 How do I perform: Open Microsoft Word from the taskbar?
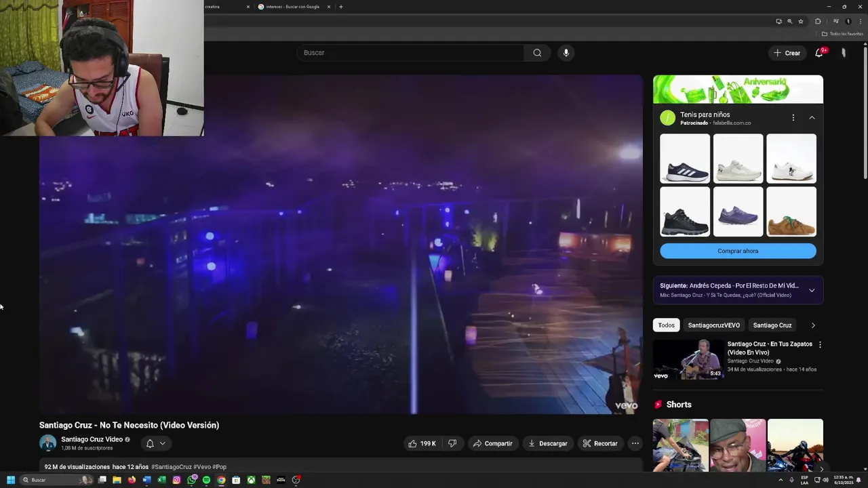[x=146, y=480]
